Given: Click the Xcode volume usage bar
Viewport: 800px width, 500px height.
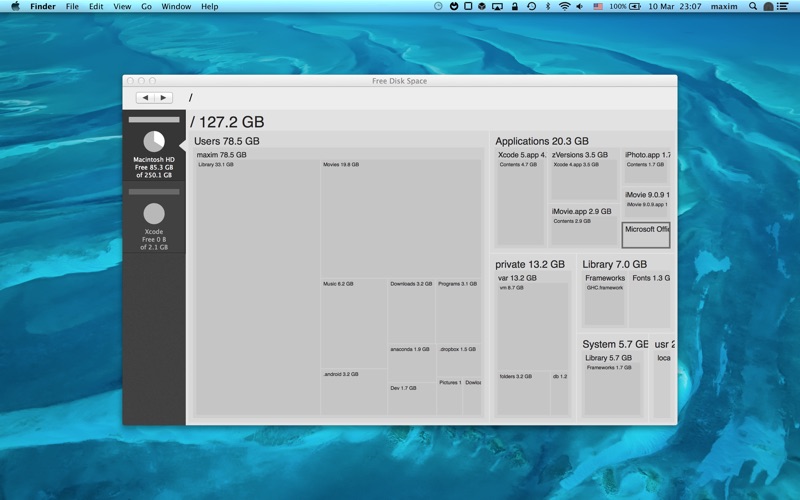Looking at the screenshot, I should (154, 192).
